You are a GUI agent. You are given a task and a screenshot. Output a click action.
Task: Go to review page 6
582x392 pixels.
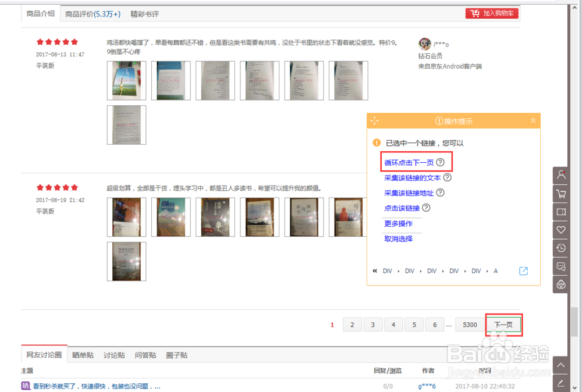(x=435, y=325)
